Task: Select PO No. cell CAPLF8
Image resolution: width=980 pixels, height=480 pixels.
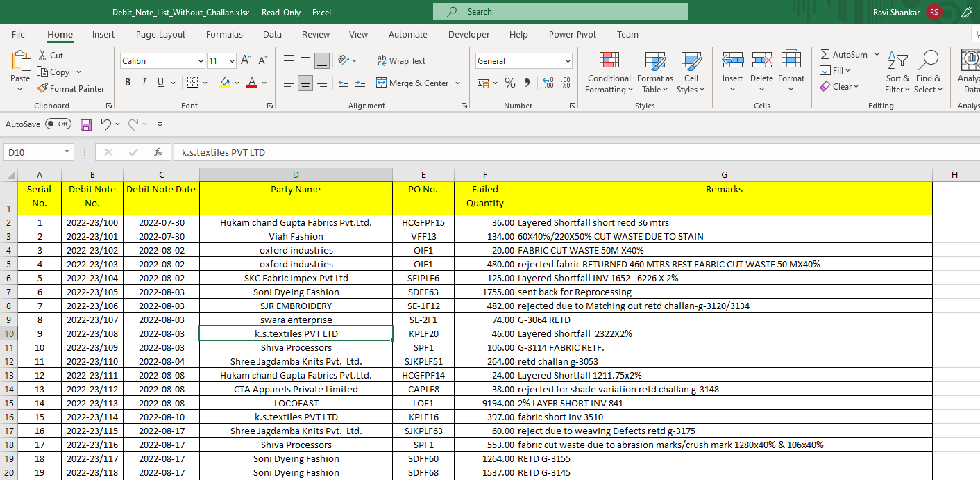Action: click(x=423, y=389)
